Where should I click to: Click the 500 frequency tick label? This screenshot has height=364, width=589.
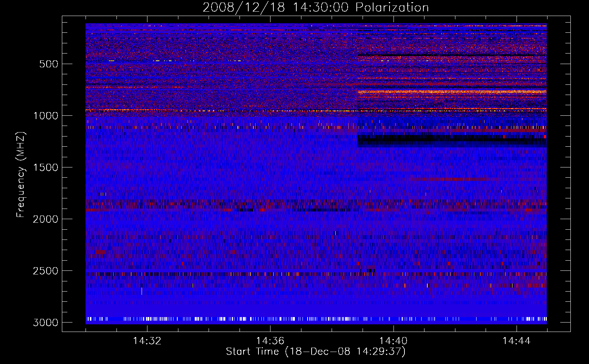pos(49,64)
